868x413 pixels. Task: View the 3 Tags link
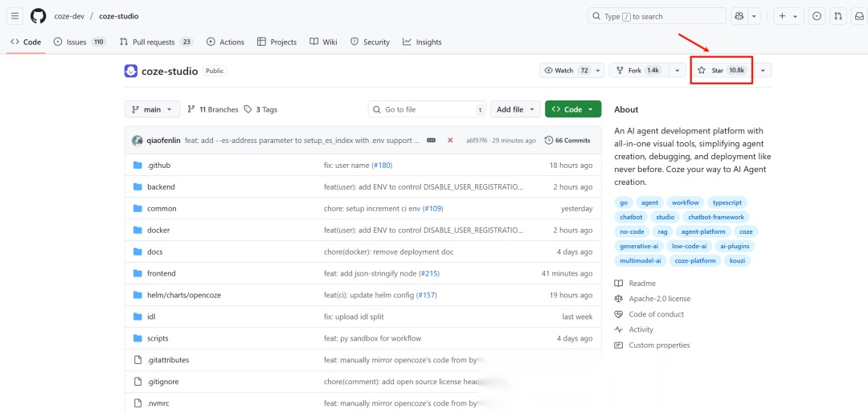pyautogui.click(x=260, y=109)
